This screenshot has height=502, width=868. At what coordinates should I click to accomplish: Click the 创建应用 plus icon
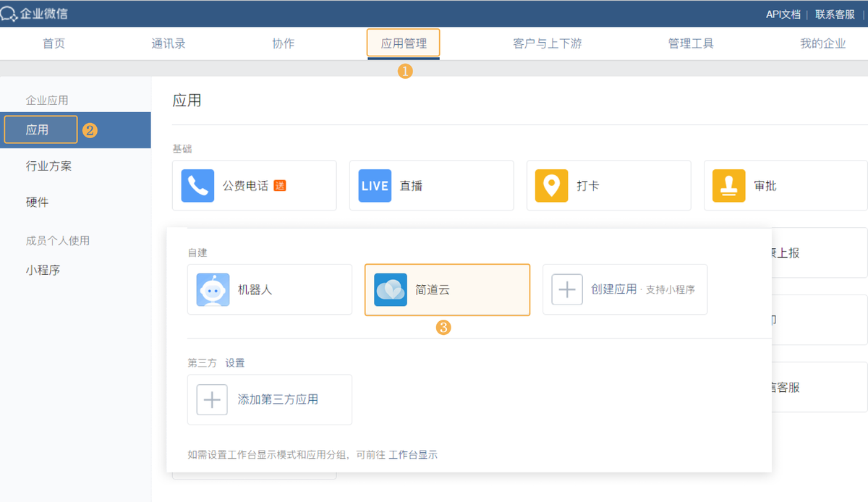tap(567, 290)
